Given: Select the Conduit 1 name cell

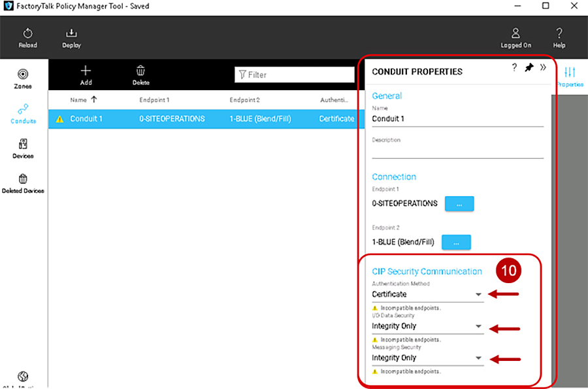Looking at the screenshot, I should click(x=86, y=119).
